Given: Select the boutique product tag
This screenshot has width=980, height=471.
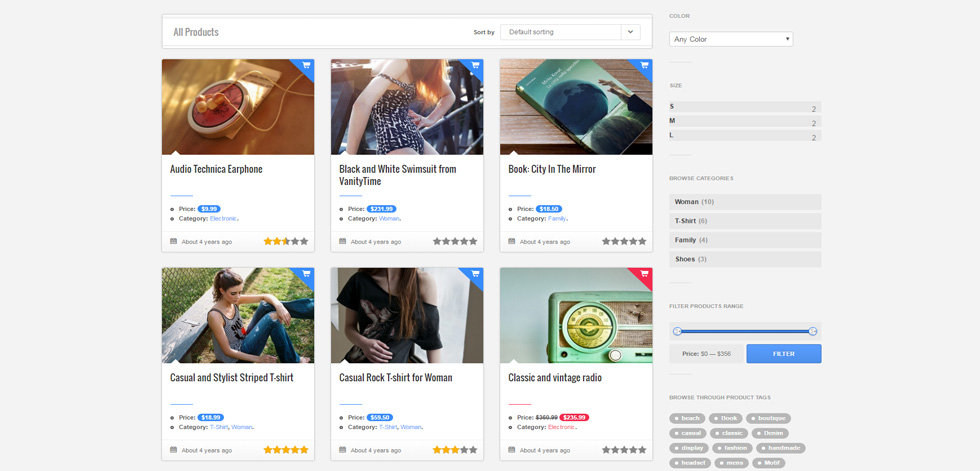Looking at the screenshot, I should 768,419.
